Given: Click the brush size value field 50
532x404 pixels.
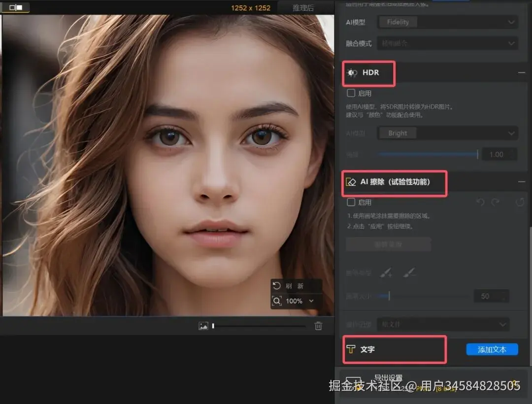Looking at the screenshot, I should (x=491, y=296).
